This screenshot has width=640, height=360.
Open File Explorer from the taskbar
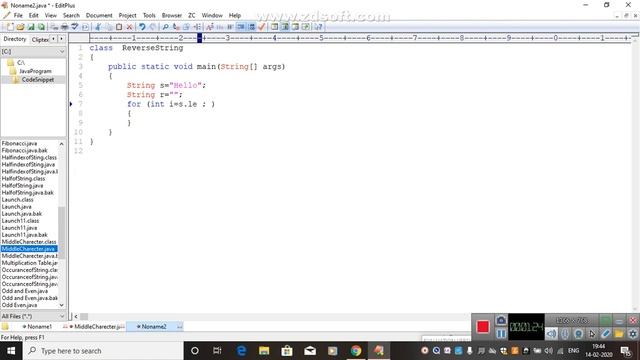pos(264,351)
